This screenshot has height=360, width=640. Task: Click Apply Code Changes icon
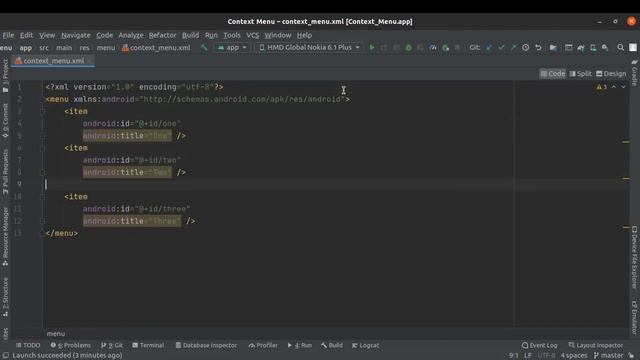396,48
